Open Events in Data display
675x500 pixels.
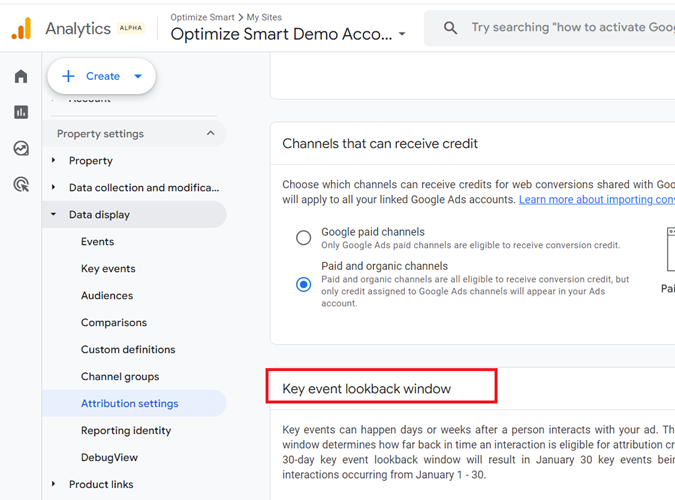pyautogui.click(x=97, y=242)
